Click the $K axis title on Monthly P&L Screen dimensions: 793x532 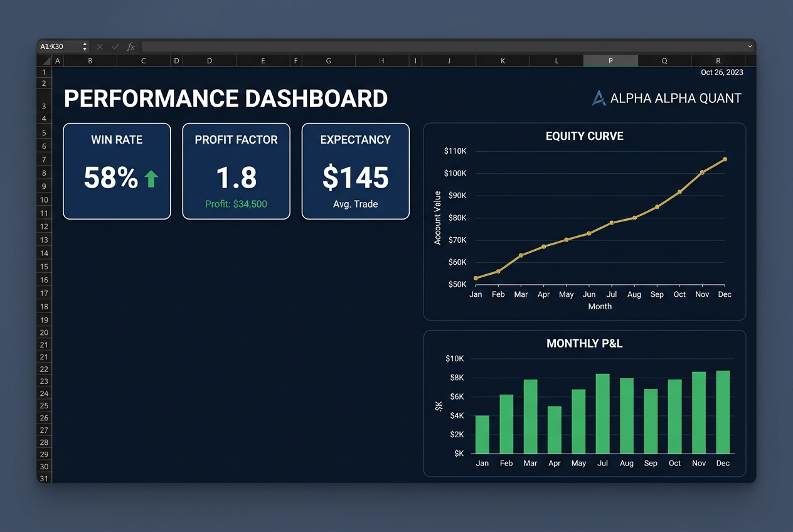(439, 407)
